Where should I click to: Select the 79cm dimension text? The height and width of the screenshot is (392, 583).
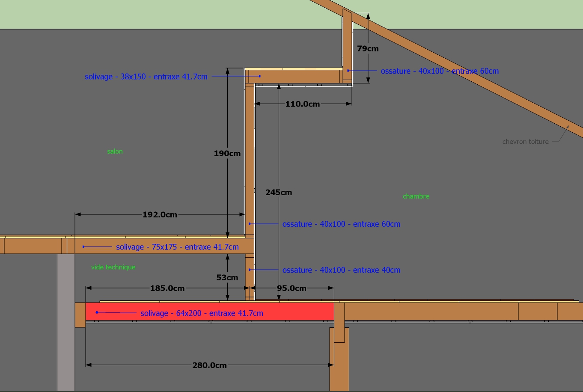click(x=368, y=48)
